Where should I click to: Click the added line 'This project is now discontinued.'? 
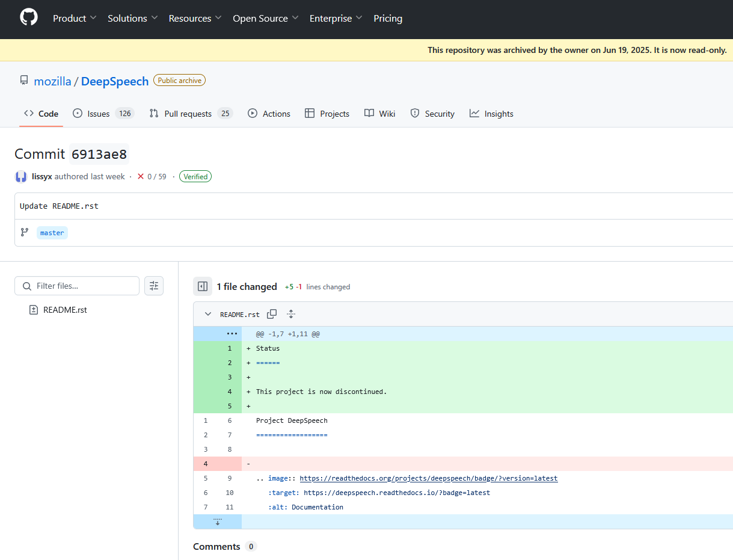tap(321, 392)
